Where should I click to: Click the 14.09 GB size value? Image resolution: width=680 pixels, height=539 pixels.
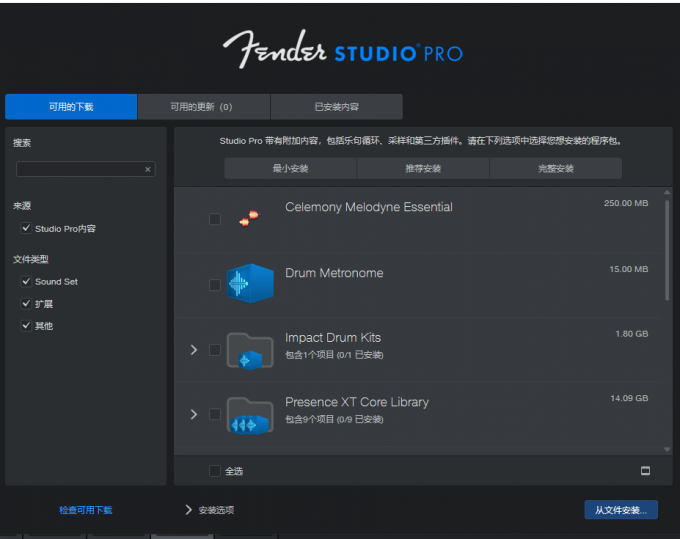[629, 398]
